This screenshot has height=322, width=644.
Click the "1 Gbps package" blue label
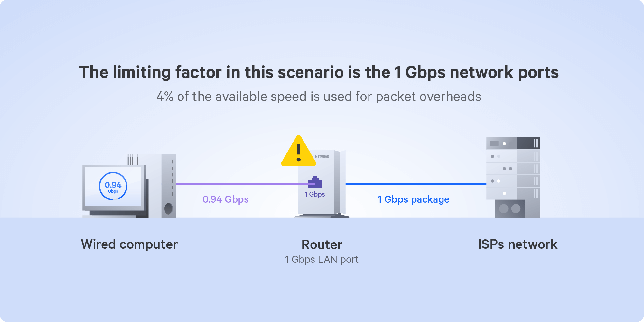click(x=414, y=199)
